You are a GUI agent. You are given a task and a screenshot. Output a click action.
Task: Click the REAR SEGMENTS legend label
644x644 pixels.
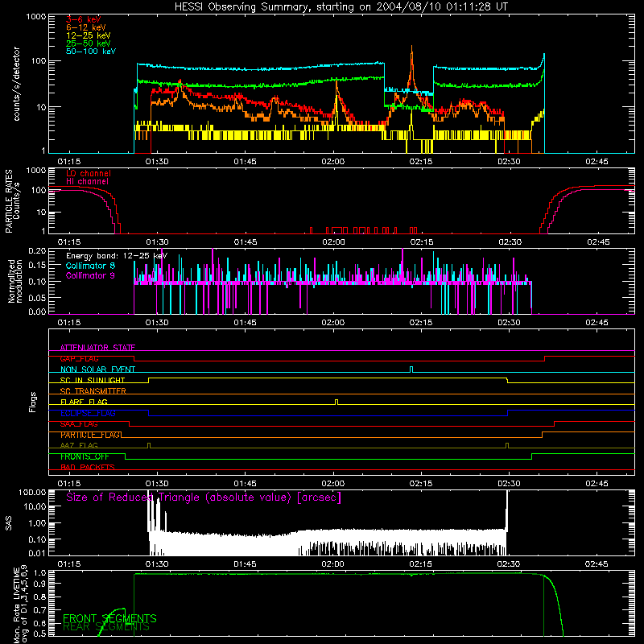click(106, 627)
